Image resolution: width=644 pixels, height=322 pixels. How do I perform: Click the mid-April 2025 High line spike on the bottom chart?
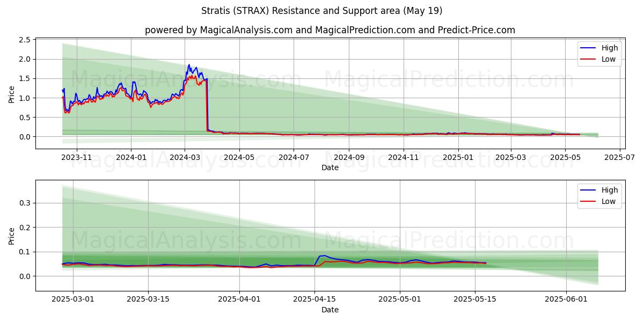pyautogui.click(x=324, y=256)
